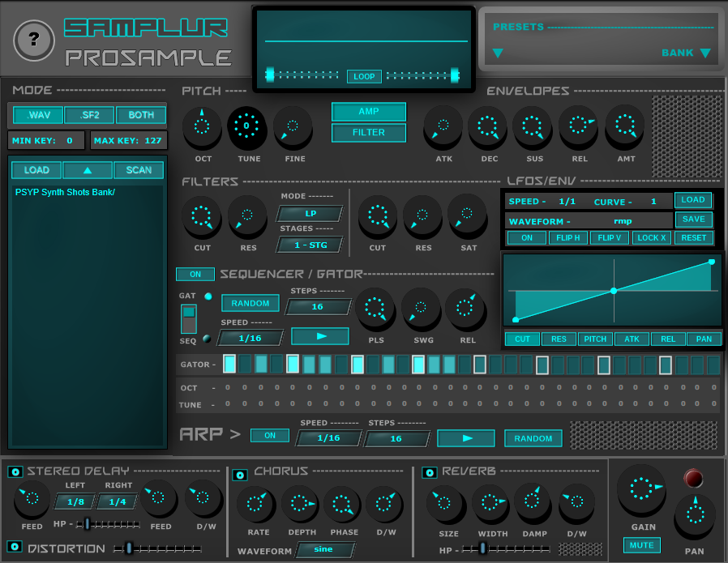Toggle the Sequencer / Gator ON button
Image resolution: width=728 pixels, height=563 pixels.
(195, 274)
